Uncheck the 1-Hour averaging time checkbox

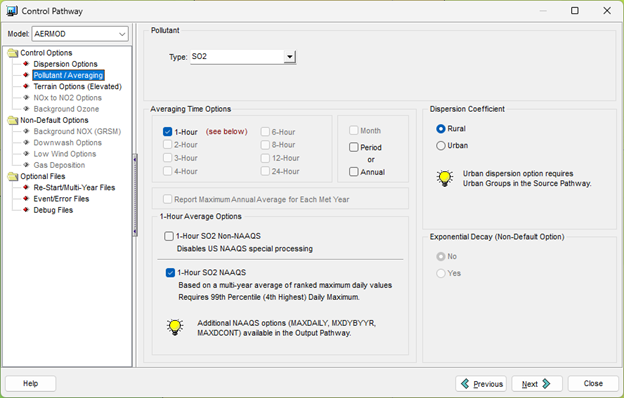(167, 132)
